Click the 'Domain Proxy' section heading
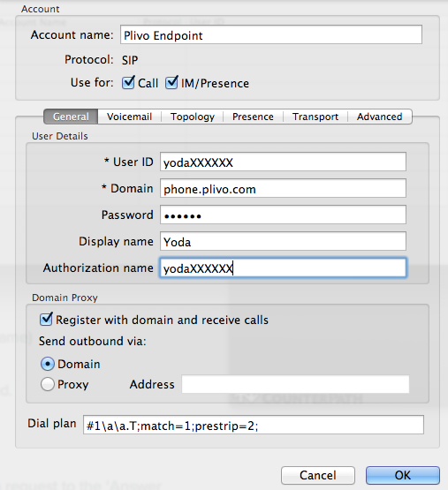Screen dimensions: 448x490 [65, 298]
